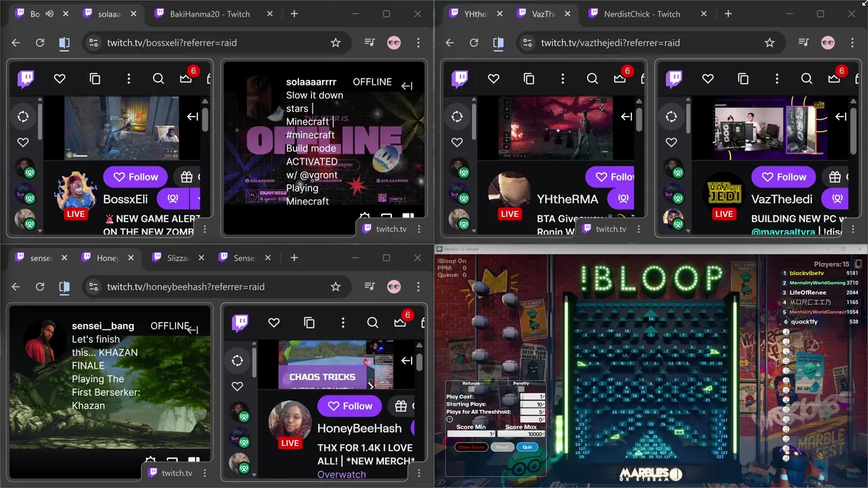Open profile avatar in vazthejedi window toolbar
Screen dimensions: 868x488
pyautogui.click(x=828, y=43)
